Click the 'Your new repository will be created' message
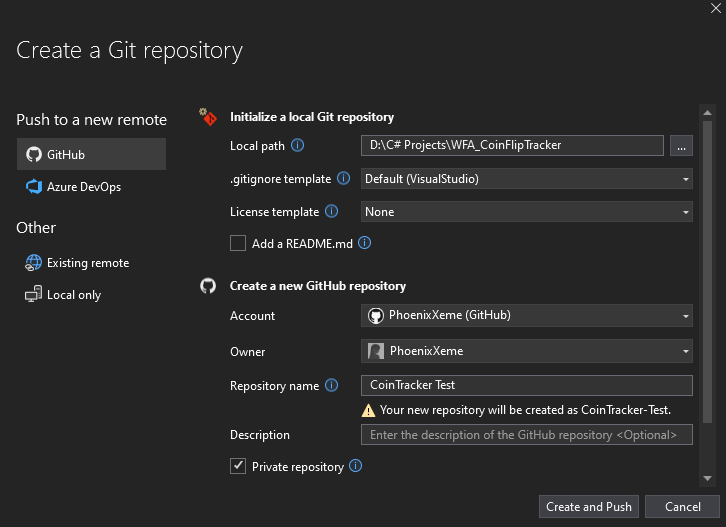726x527 pixels. click(x=525, y=410)
